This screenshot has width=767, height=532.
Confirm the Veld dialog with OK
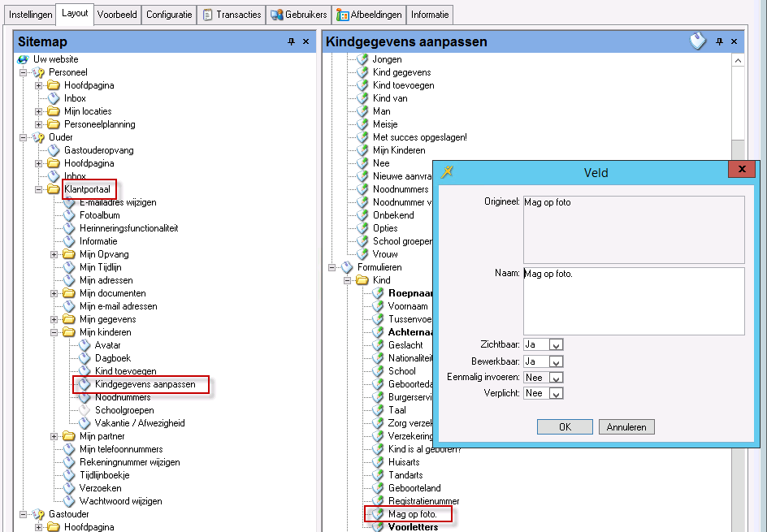(x=565, y=427)
